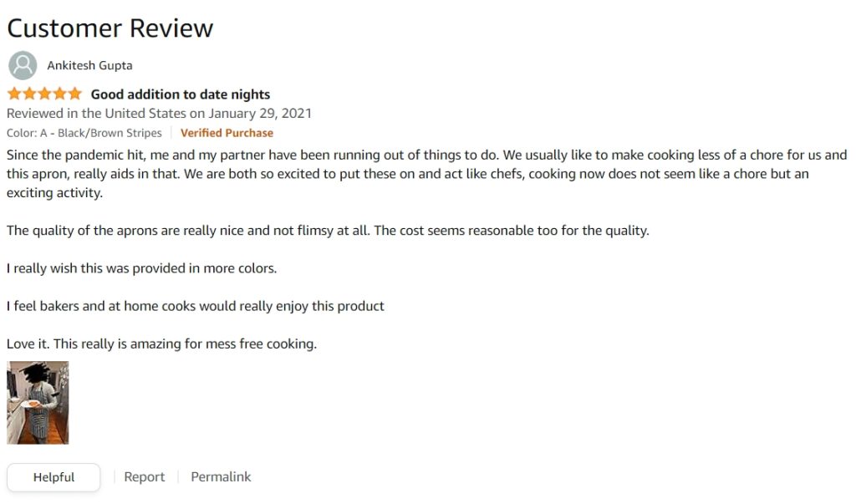The height and width of the screenshot is (504, 856).
Task: Click the 'I really wish' colors sentence
Action: [x=141, y=268]
